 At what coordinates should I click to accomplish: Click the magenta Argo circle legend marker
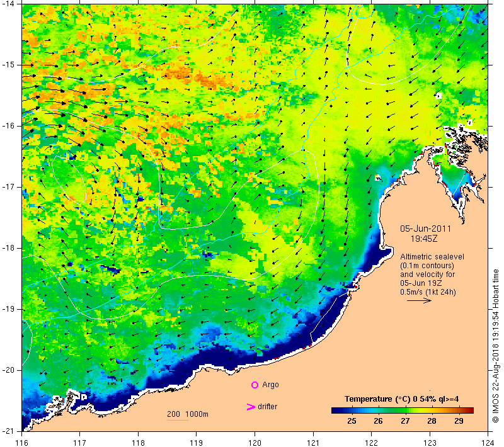255,385
